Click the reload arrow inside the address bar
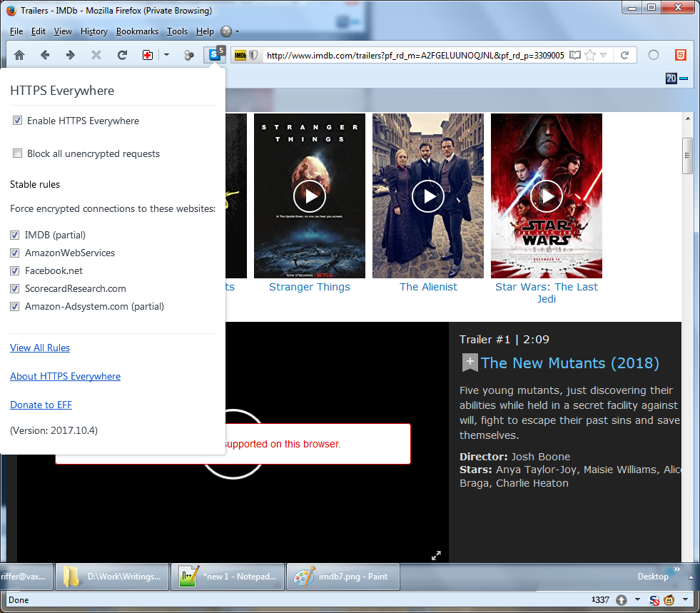The height and width of the screenshot is (613, 700). [x=624, y=55]
